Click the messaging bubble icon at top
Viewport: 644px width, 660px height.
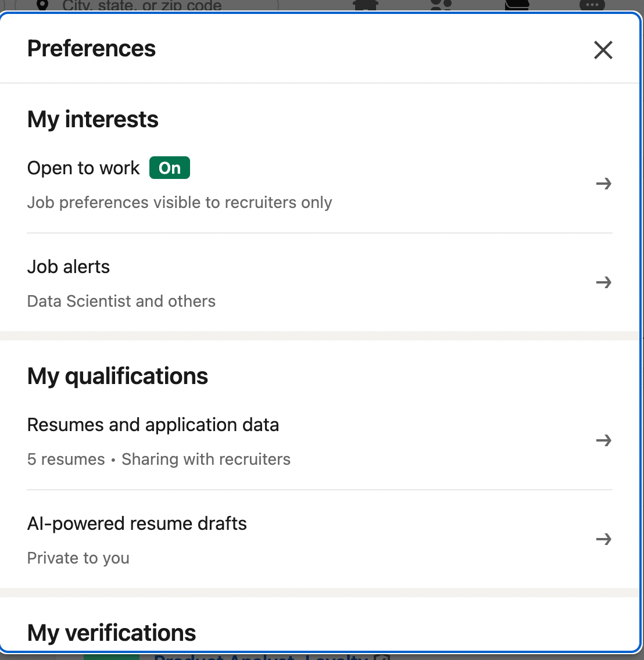point(592,5)
